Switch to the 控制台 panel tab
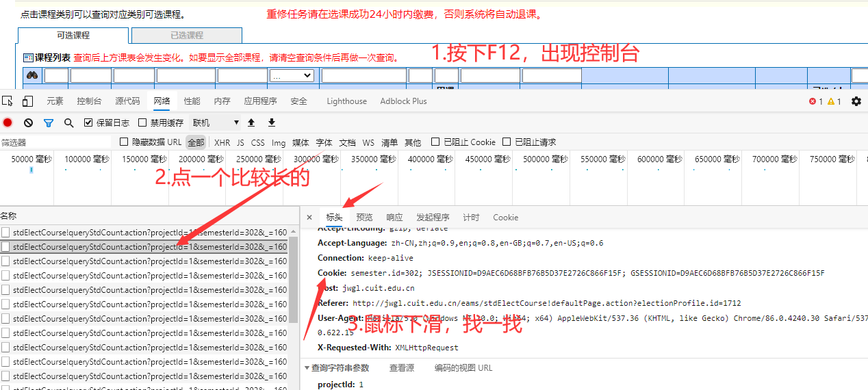This screenshot has height=390, width=868. click(x=89, y=101)
